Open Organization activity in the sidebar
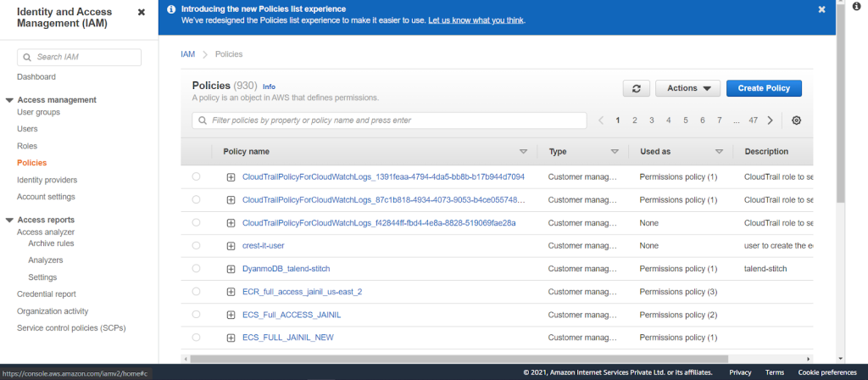868x380 pixels. point(53,311)
